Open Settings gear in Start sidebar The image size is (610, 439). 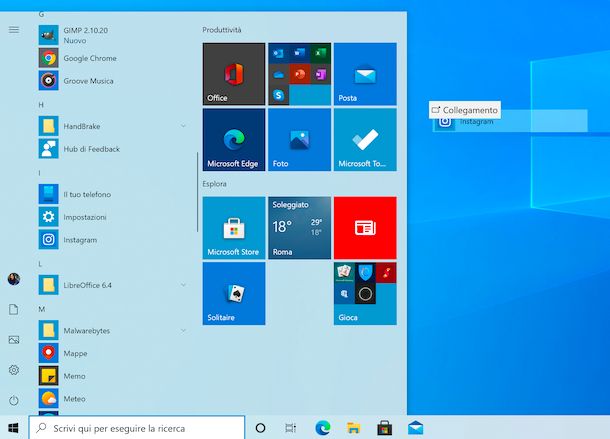coord(14,370)
